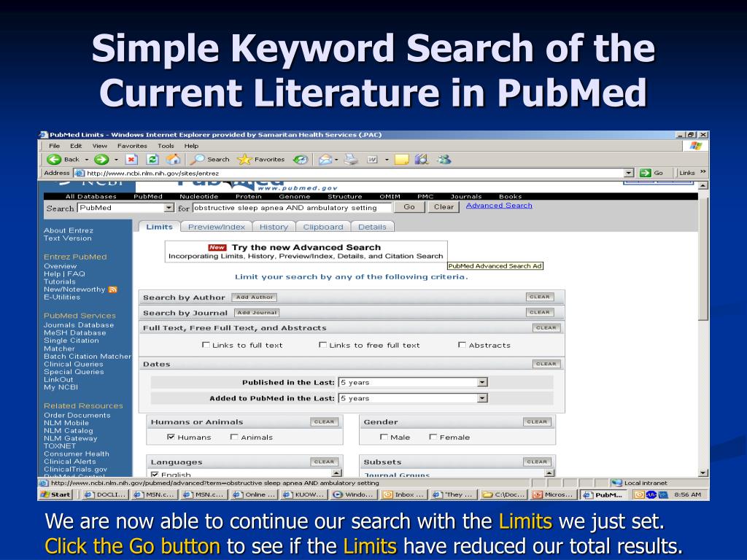
Task: Click the RSS feed icon beside New/Noteworthy
Action: (x=113, y=289)
